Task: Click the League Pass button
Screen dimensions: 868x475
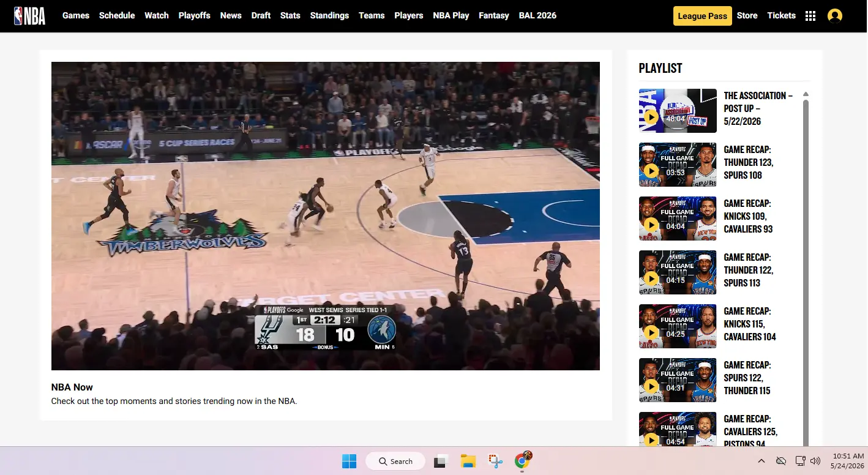Action: pos(703,16)
